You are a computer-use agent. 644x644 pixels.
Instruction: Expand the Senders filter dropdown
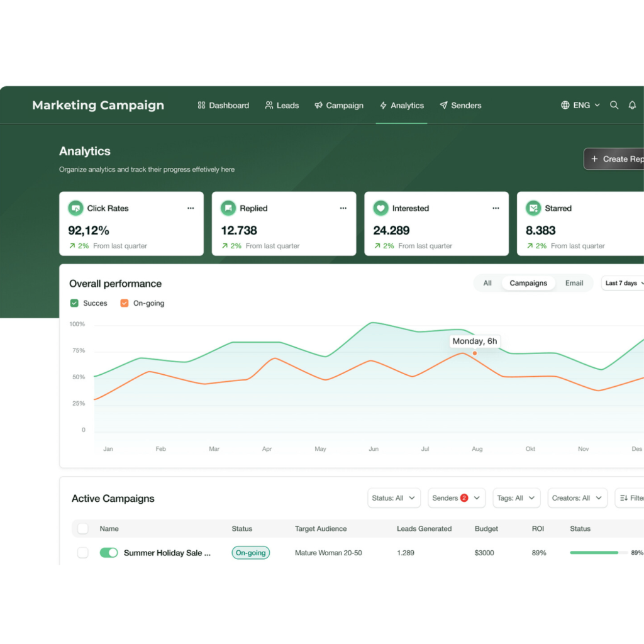[457, 498]
